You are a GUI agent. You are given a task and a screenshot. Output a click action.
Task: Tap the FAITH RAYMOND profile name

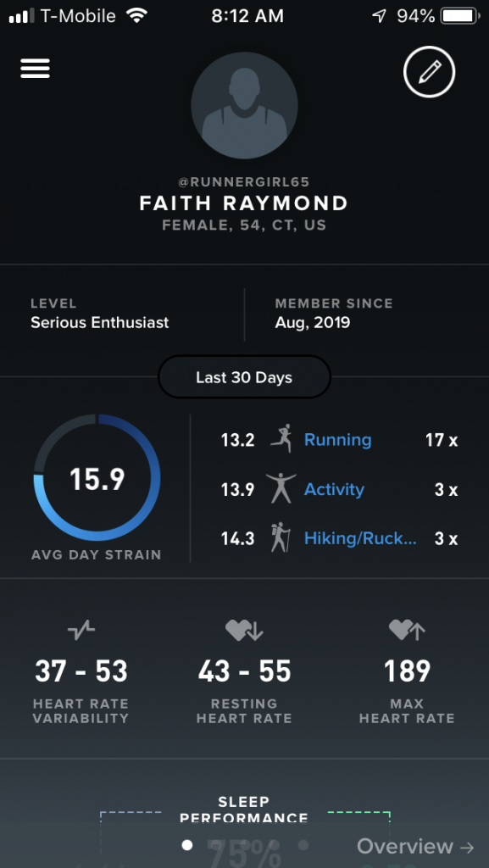pos(244,203)
